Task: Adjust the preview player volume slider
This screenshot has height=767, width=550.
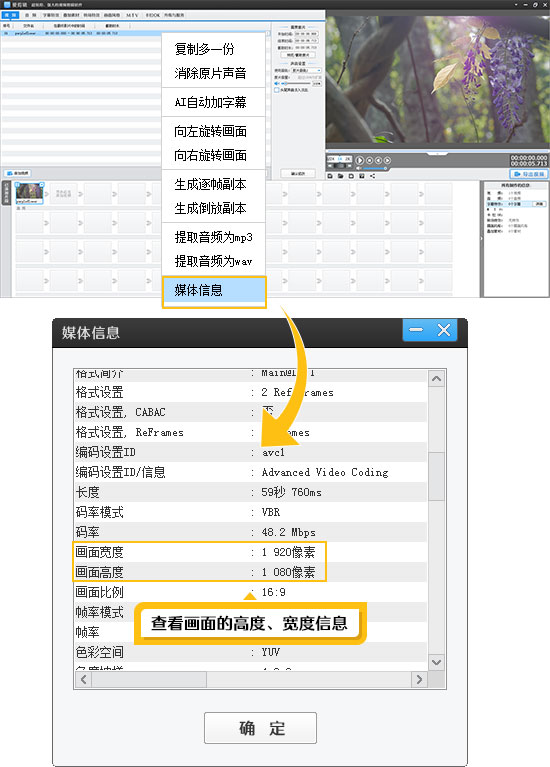Action: coord(374,168)
